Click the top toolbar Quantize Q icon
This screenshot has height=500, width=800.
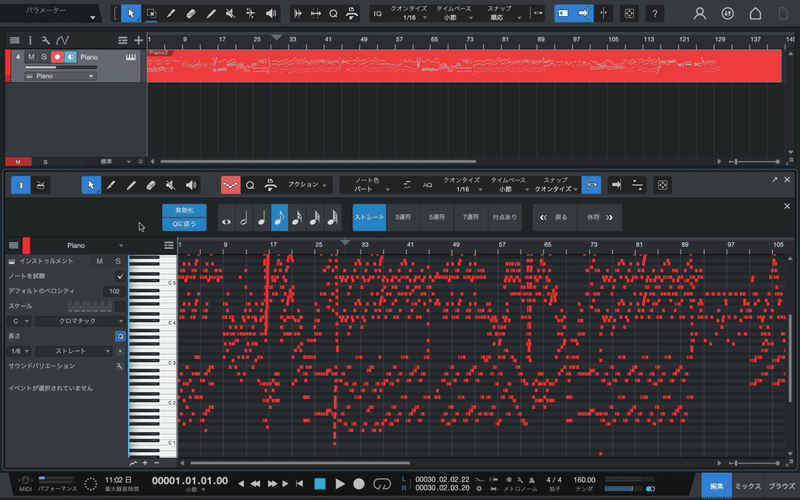point(333,14)
